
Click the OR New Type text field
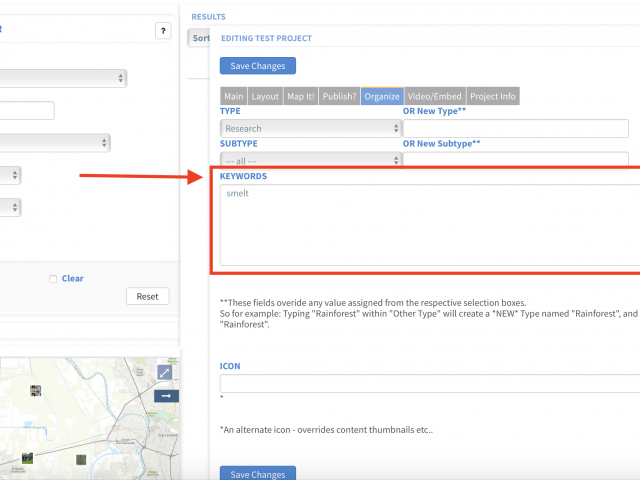click(x=515, y=128)
